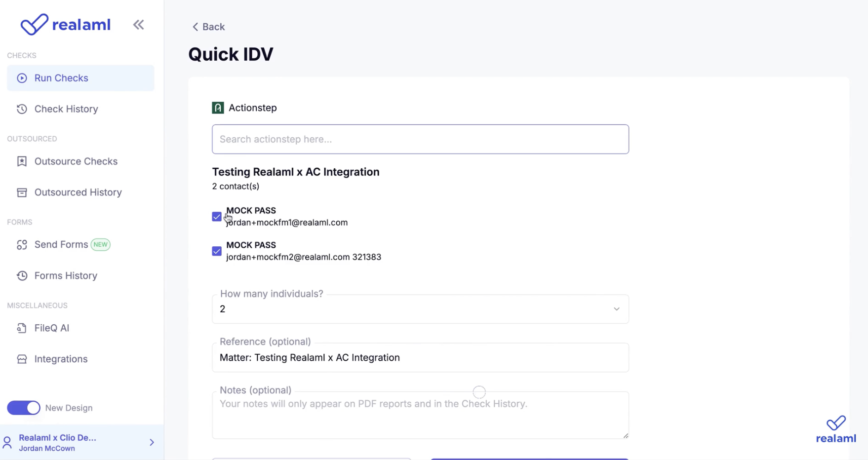Open the Outsourced History menu item

tap(78, 192)
